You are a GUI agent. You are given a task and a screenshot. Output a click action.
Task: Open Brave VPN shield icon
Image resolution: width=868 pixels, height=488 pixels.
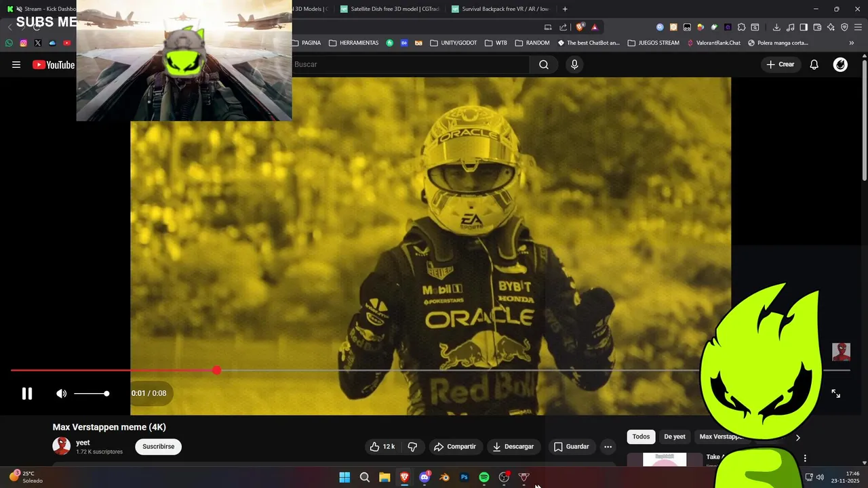[x=844, y=27]
